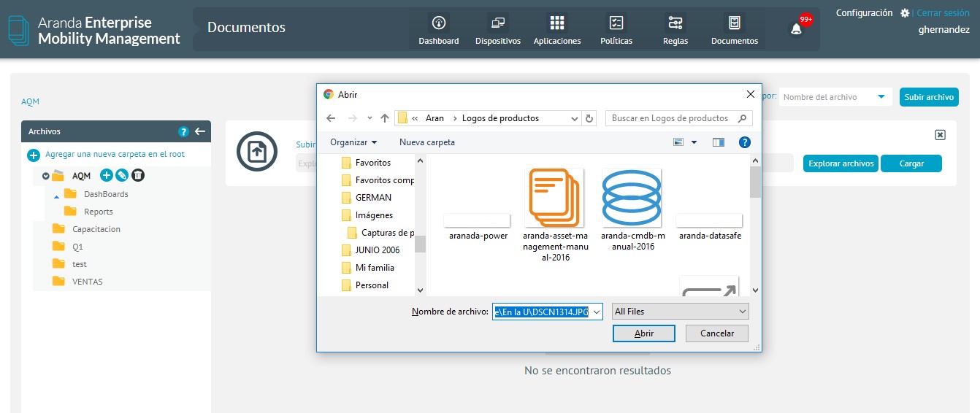Open the Políticas checklist icon
The image size is (980, 413).
point(616,23)
